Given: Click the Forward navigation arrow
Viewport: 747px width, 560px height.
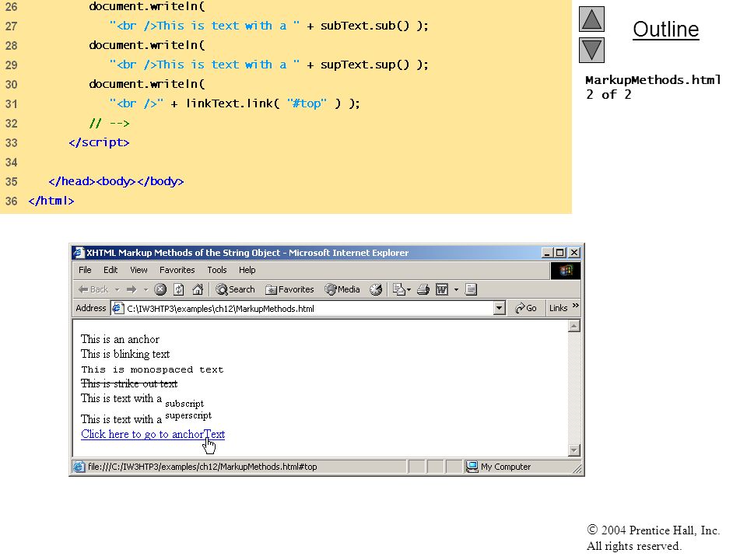Looking at the screenshot, I should (x=132, y=289).
